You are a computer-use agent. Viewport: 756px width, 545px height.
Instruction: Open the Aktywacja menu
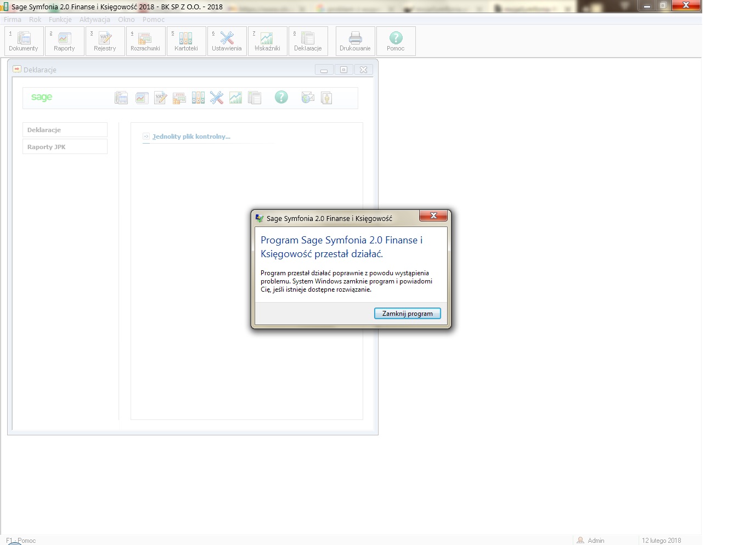click(94, 19)
